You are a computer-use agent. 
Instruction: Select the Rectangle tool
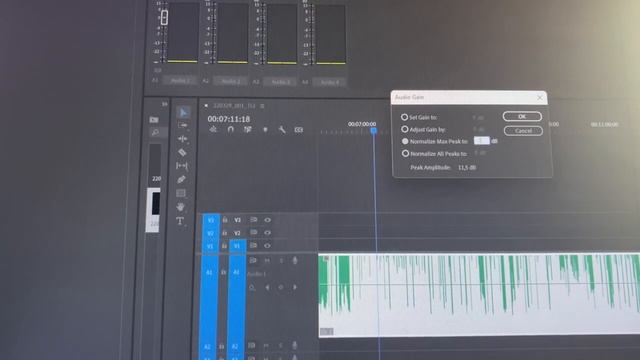tap(181, 193)
